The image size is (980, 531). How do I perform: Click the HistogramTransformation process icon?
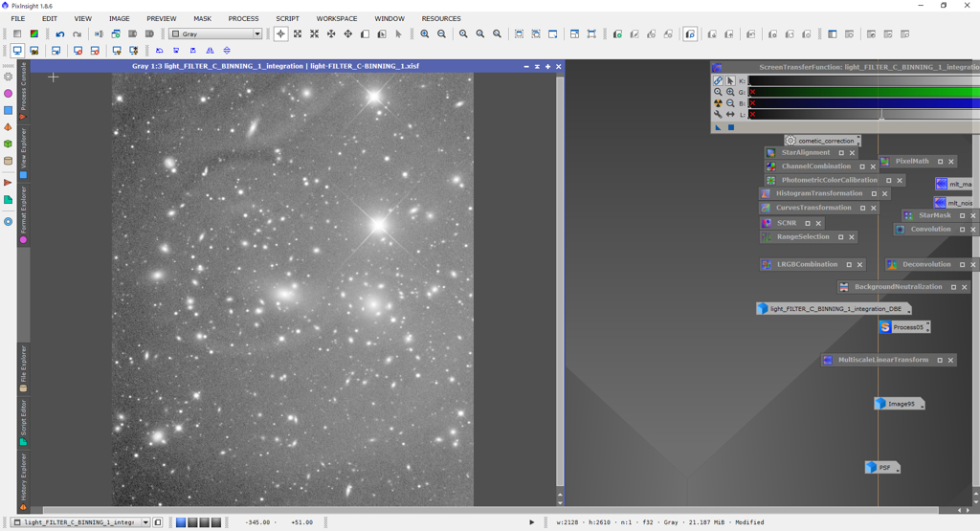point(766,193)
